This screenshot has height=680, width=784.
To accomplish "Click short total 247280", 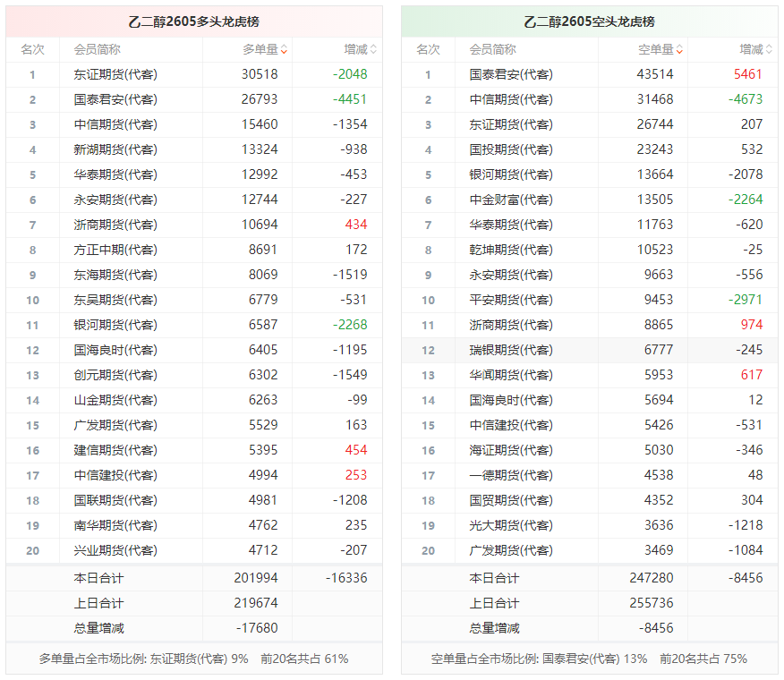I will pos(652,578).
